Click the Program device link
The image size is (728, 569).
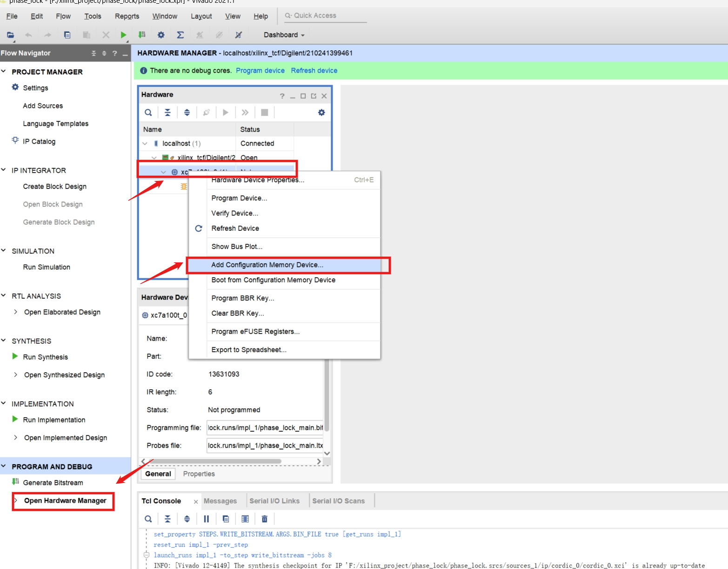(x=260, y=71)
